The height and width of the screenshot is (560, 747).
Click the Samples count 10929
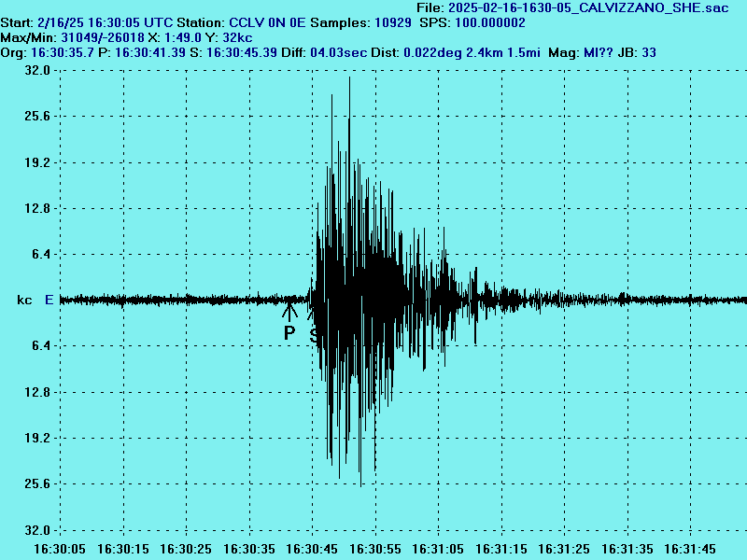(393, 21)
